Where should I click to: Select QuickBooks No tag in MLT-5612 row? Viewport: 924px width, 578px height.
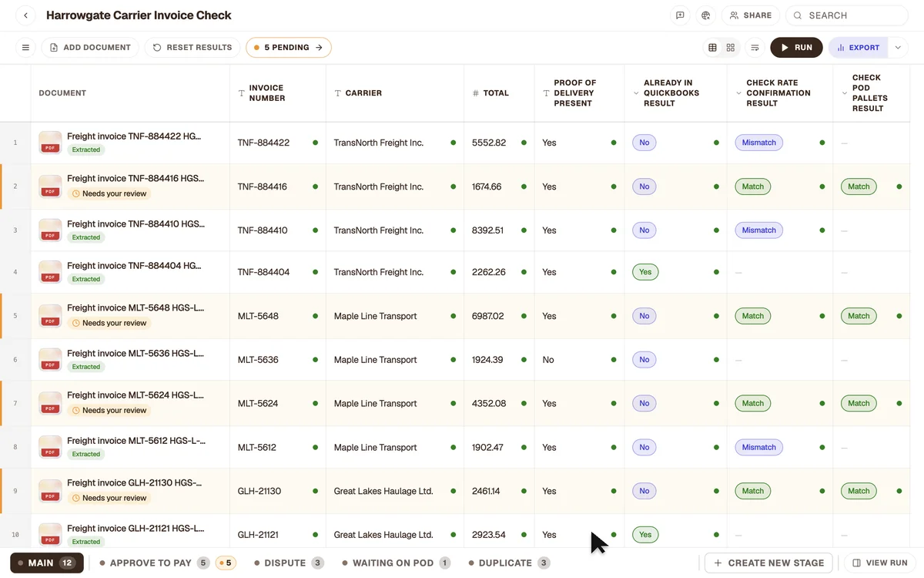pos(644,447)
